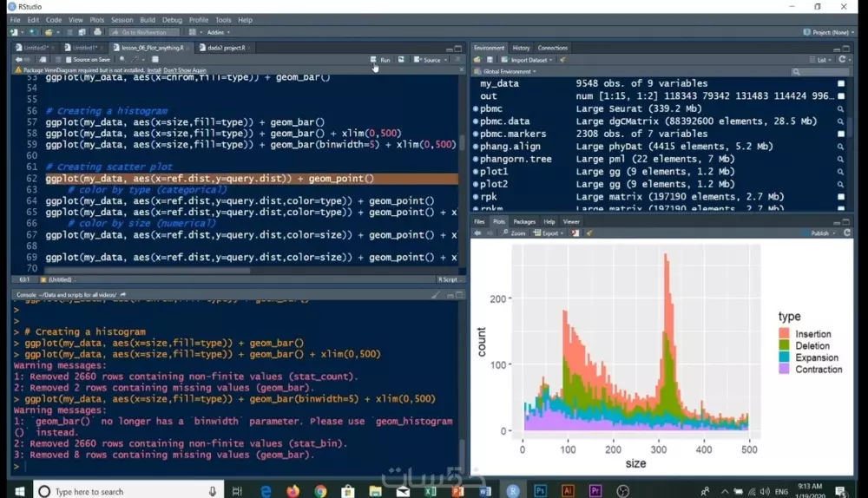Click the clear environment broom icon
This screenshot has width=868, height=498.
[x=563, y=60]
